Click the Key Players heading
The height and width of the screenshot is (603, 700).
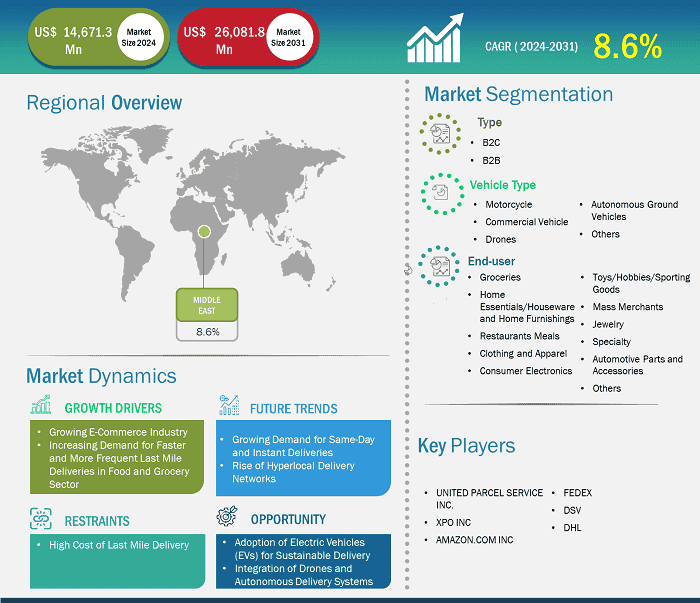(x=466, y=446)
